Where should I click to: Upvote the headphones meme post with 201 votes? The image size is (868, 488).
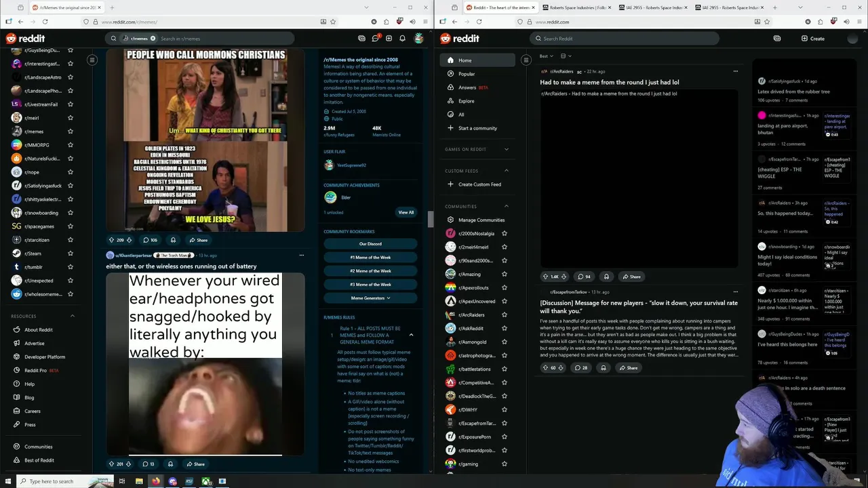(111, 464)
